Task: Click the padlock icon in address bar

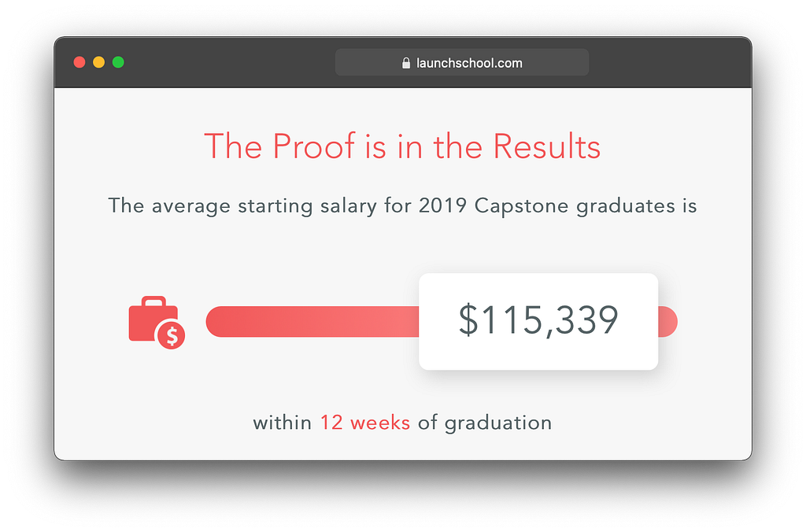Action: [406, 63]
